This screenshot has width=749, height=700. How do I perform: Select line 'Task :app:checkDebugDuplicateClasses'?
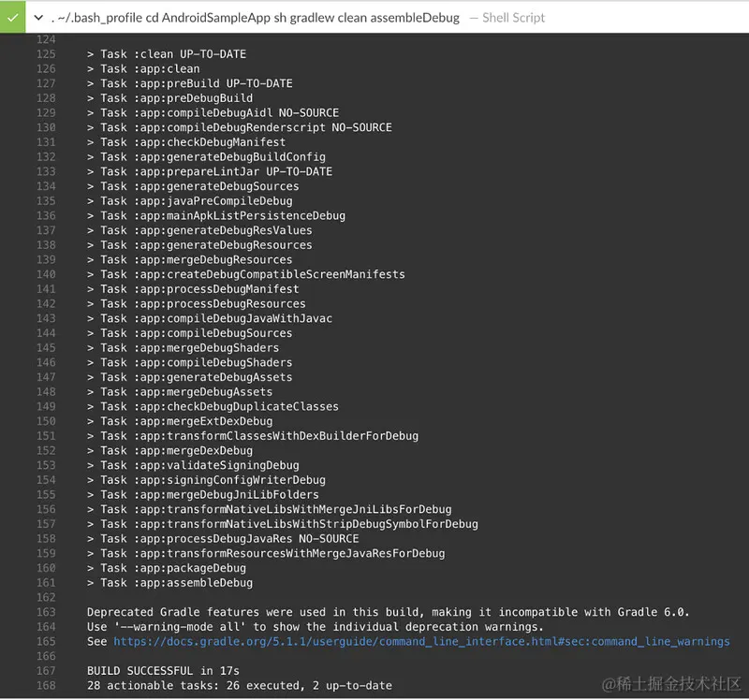pos(213,406)
